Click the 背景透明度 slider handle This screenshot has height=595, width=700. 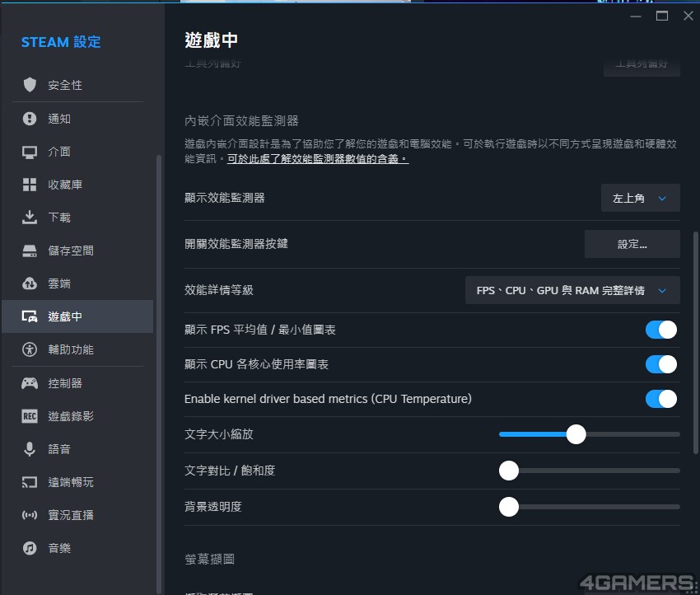coord(509,507)
